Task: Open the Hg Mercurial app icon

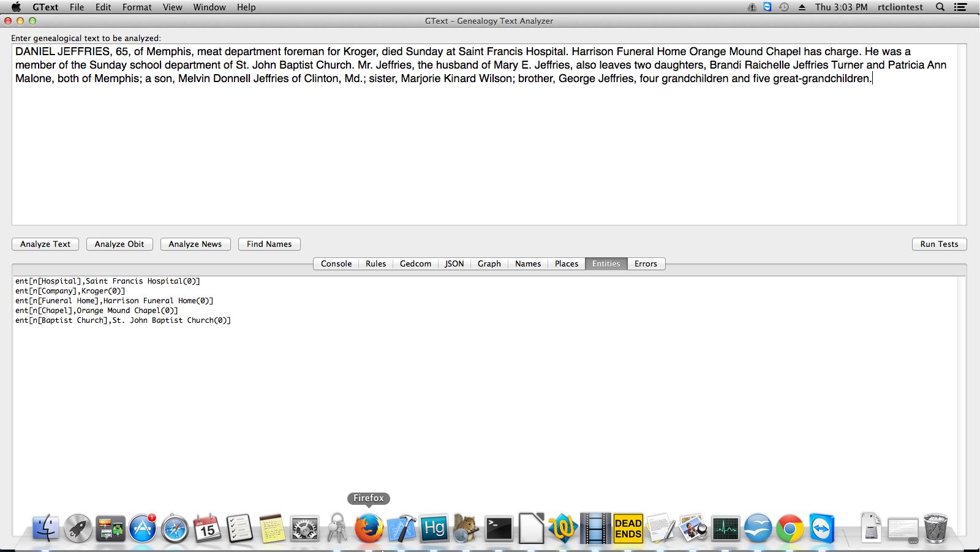Action: click(x=434, y=528)
